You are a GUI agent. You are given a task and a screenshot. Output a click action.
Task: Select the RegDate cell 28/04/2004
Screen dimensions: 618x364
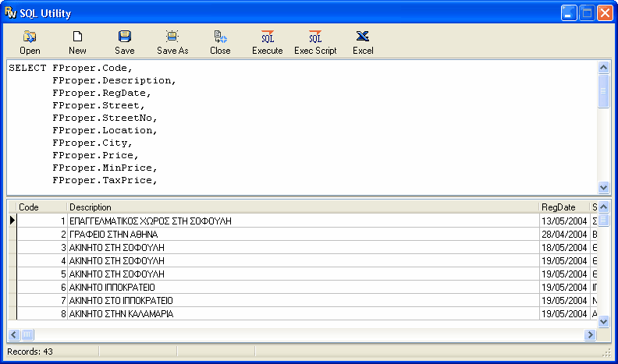point(564,235)
